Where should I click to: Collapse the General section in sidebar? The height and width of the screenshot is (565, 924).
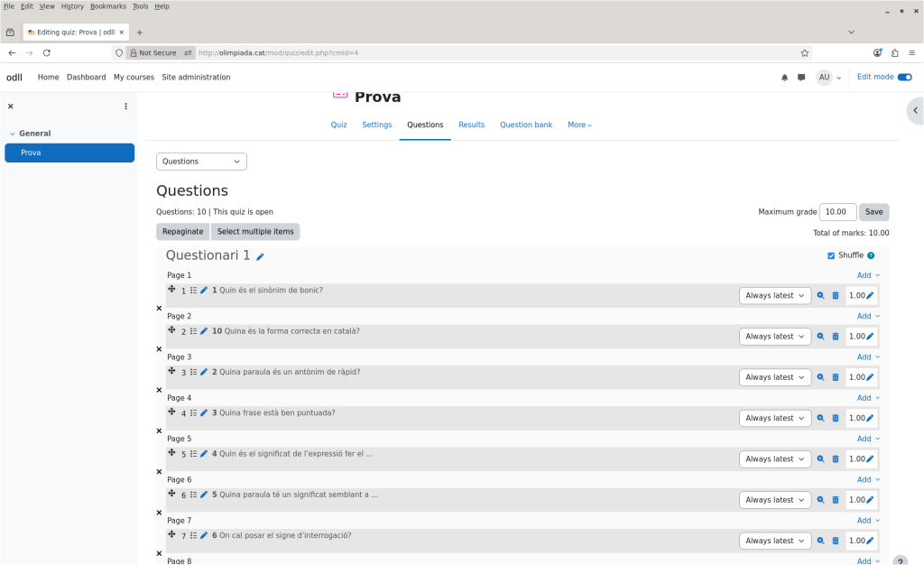(13, 134)
